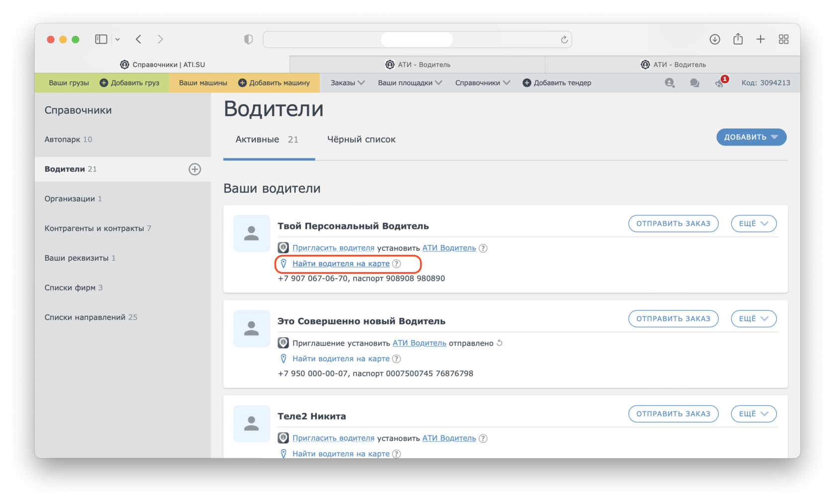Click Добавить машину in top bar

(274, 83)
